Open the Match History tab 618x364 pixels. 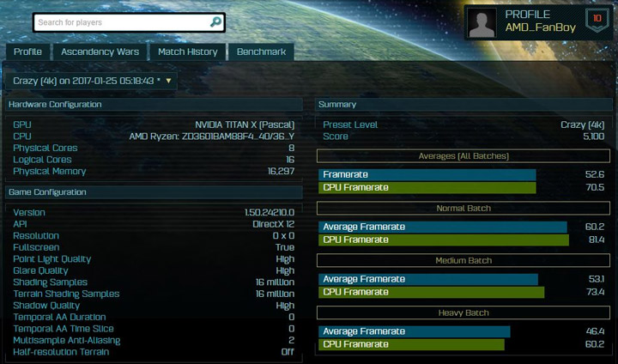pos(188,52)
